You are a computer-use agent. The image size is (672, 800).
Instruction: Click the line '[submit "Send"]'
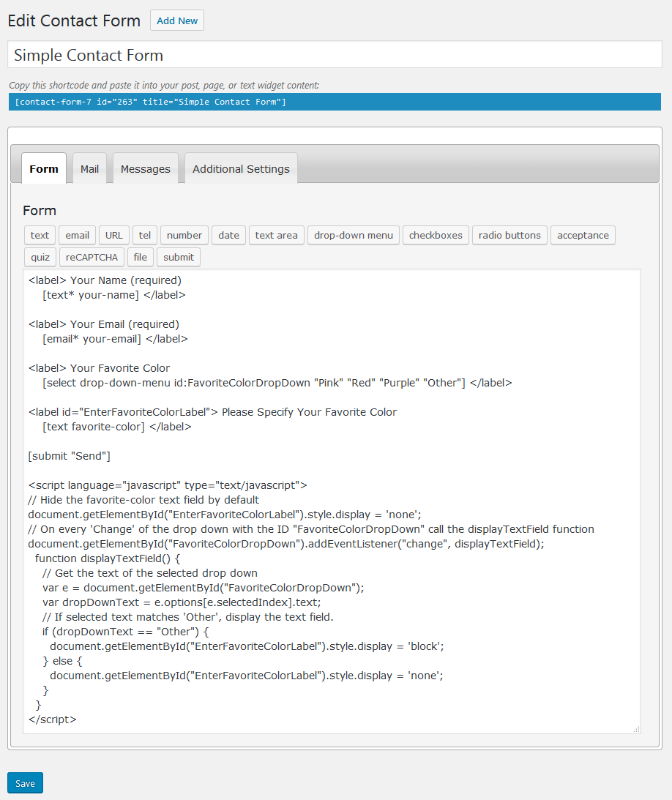70,456
